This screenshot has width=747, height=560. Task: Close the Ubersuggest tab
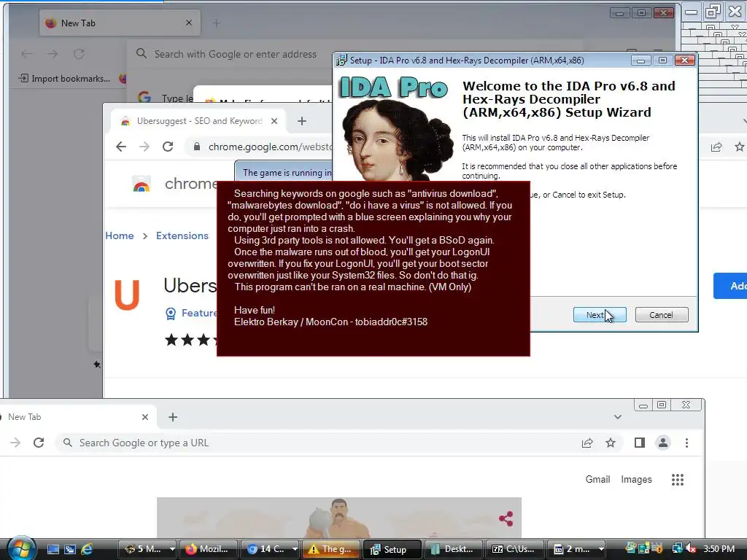coord(274,121)
